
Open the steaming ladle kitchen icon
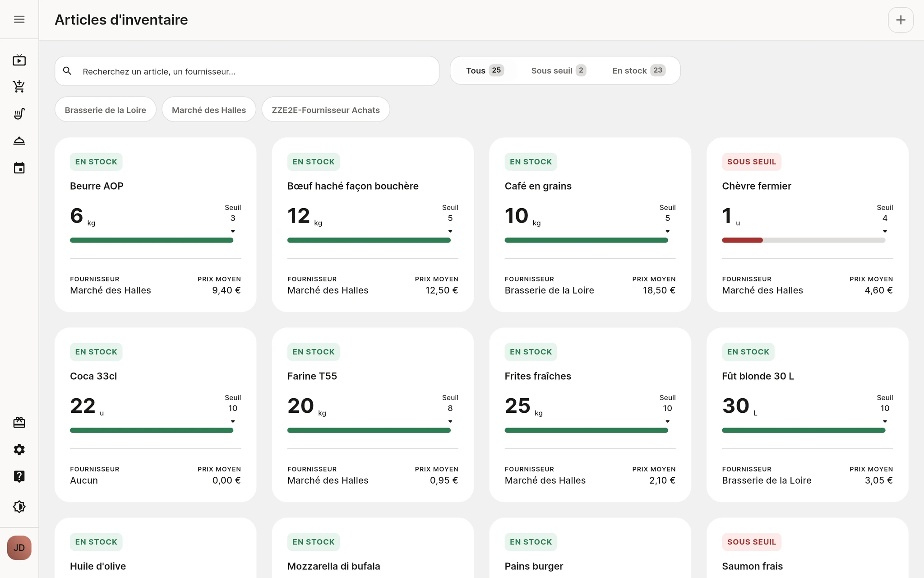[19, 114]
